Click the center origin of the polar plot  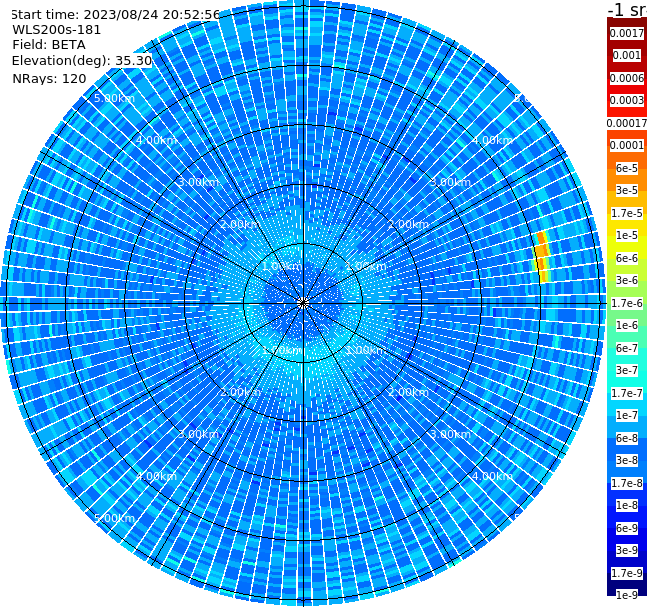[x=303, y=303]
